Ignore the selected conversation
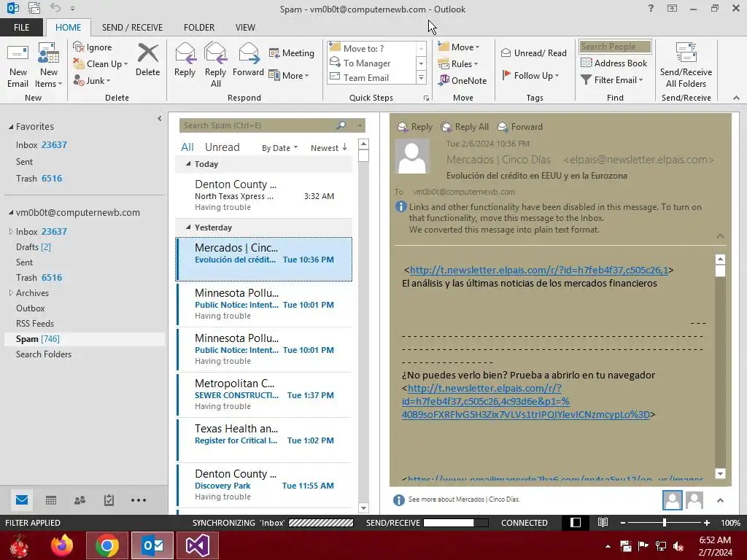 point(93,47)
